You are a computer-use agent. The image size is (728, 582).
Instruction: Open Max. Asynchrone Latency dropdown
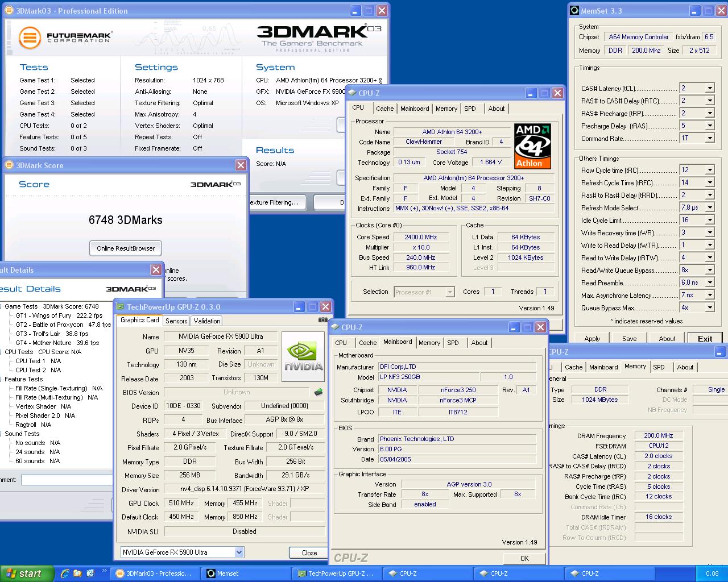click(710, 295)
